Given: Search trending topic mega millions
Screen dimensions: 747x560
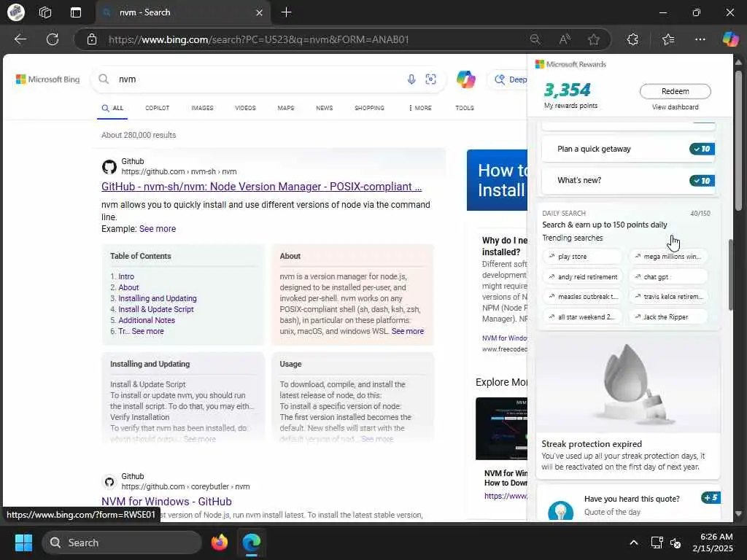Looking at the screenshot, I should [668, 257].
